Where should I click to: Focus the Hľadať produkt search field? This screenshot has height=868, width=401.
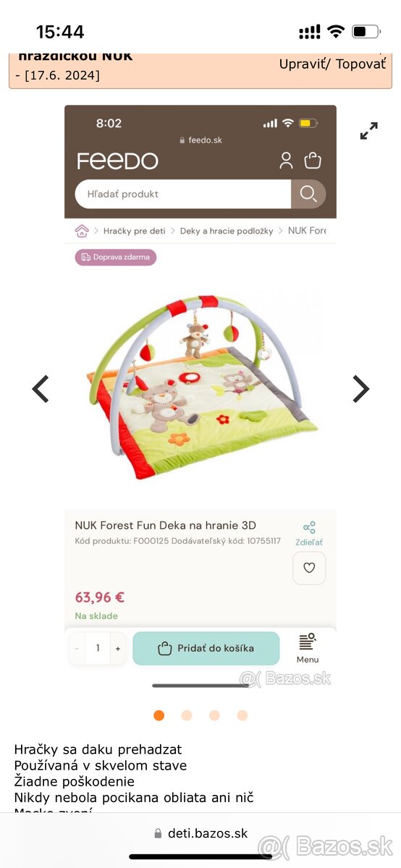coord(183,194)
